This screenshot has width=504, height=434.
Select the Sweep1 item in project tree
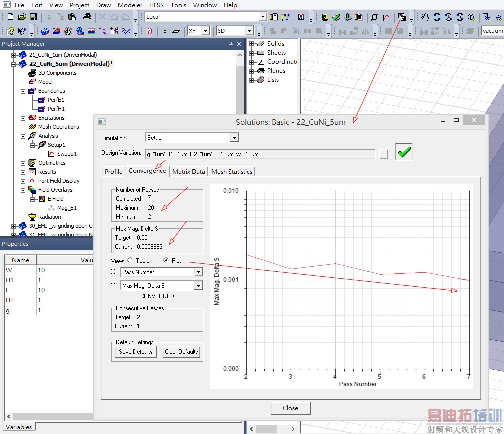tap(67, 154)
